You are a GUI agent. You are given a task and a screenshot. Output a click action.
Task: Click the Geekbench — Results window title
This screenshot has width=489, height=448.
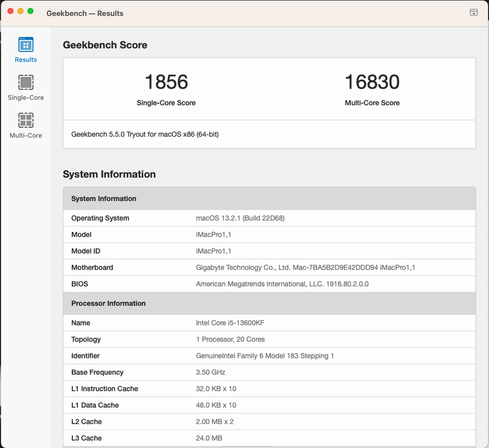[85, 13]
